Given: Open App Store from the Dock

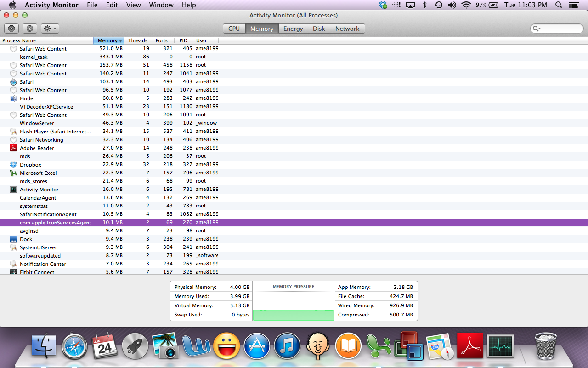Looking at the screenshot, I should pyautogui.click(x=257, y=346).
